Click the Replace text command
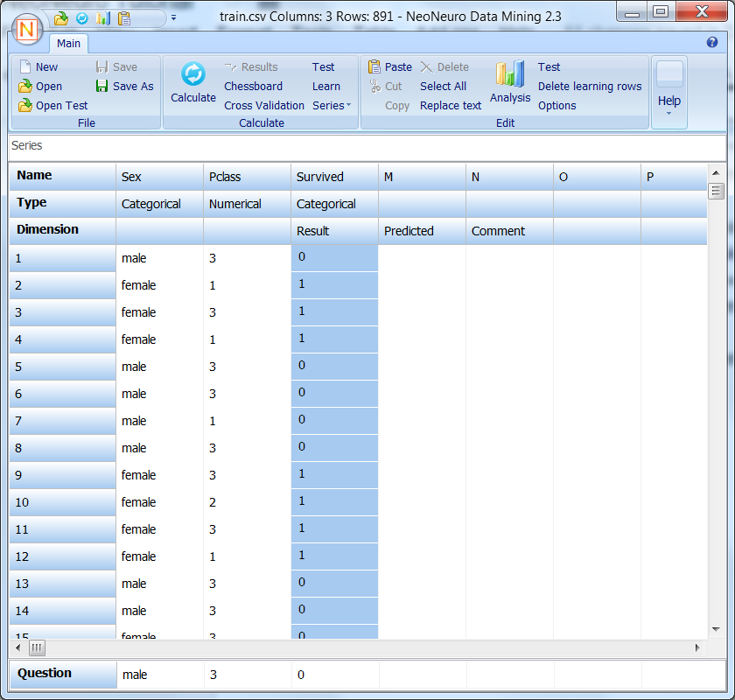735x700 pixels. [451, 106]
